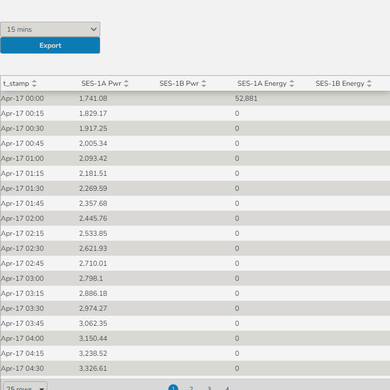Click the SES-1B Energy header text
The width and height of the screenshot is (390, 390).
pyautogui.click(x=340, y=83)
